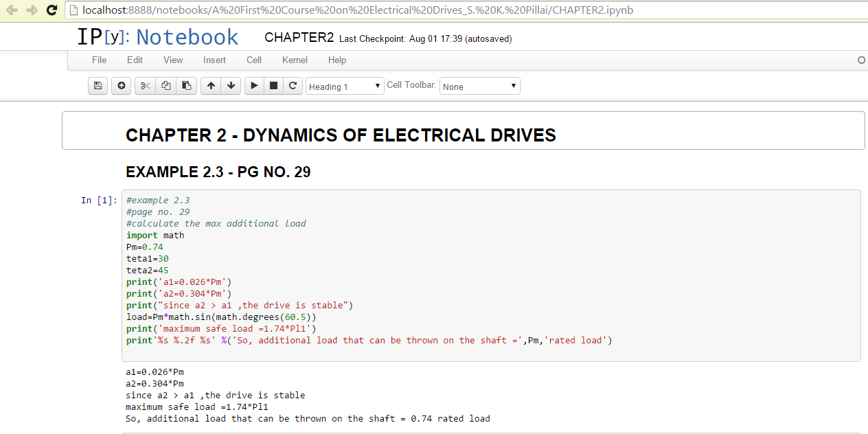Open the Heading 1 cell type dropdown

[345, 87]
